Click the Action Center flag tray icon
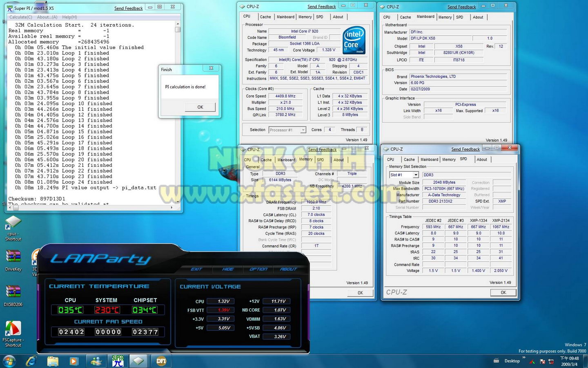The height and width of the screenshot is (368, 588). pos(542,361)
